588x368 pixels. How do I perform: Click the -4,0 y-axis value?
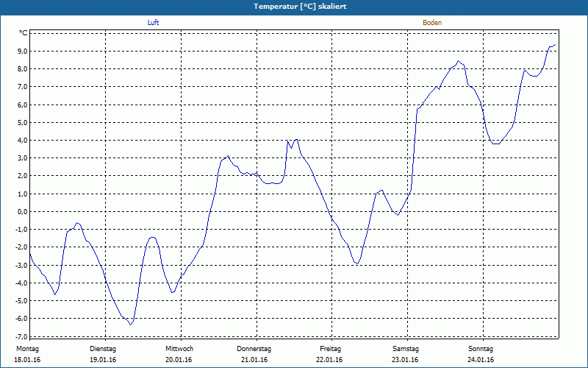pos(21,283)
